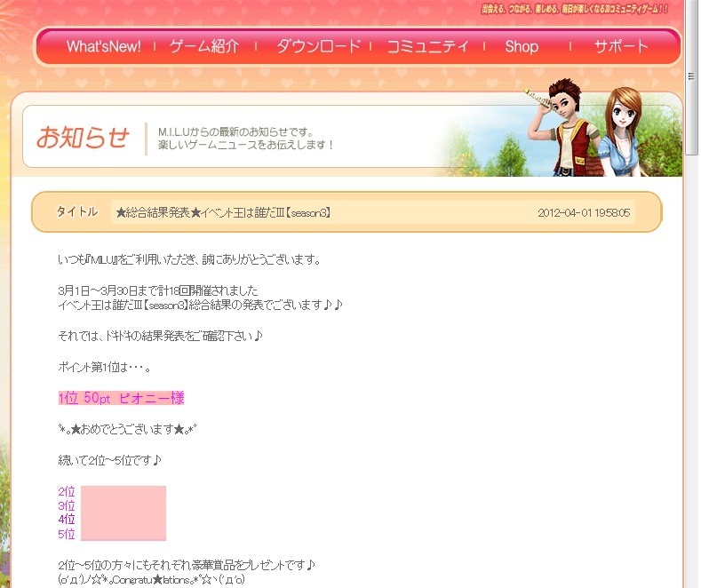Screen dimensions: 701x588
Task: Open the What'sNew! menu item
Action: tap(103, 46)
